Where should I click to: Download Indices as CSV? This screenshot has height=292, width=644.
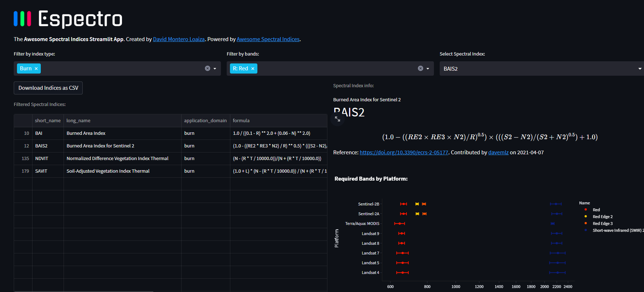(48, 88)
